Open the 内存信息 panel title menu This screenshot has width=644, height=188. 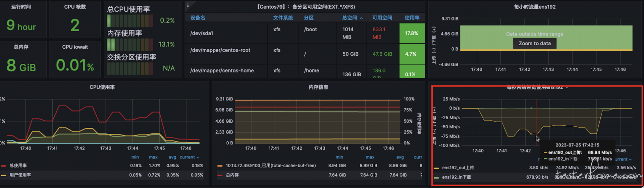318,87
